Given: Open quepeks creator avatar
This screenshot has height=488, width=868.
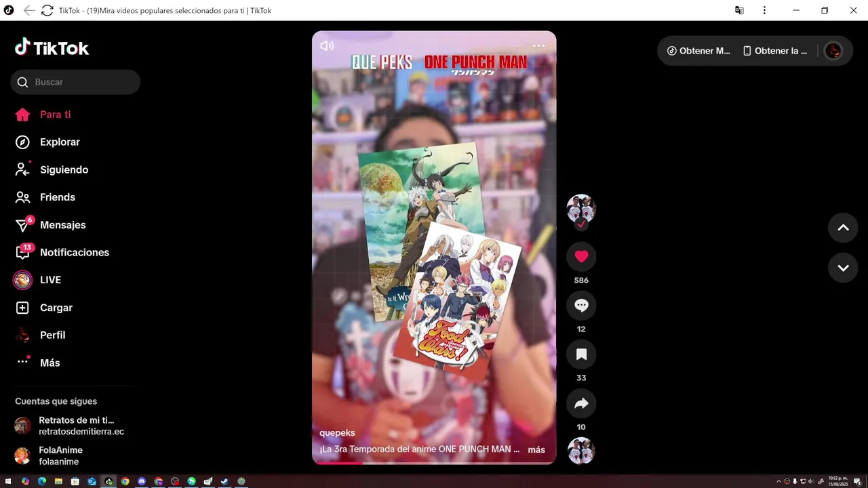Looking at the screenshot, I should (581, 208).
